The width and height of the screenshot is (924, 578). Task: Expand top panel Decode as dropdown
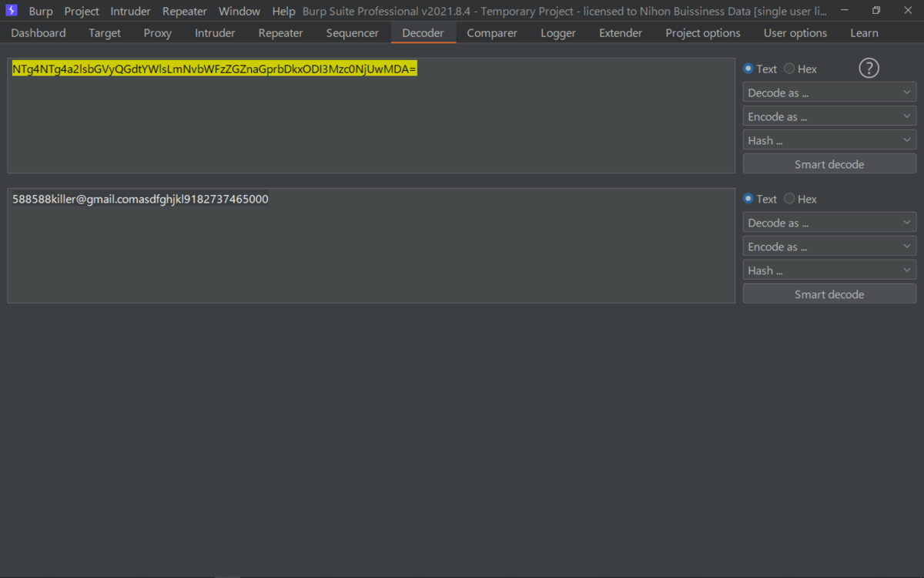pyautogui.click(x=829, y=92)
